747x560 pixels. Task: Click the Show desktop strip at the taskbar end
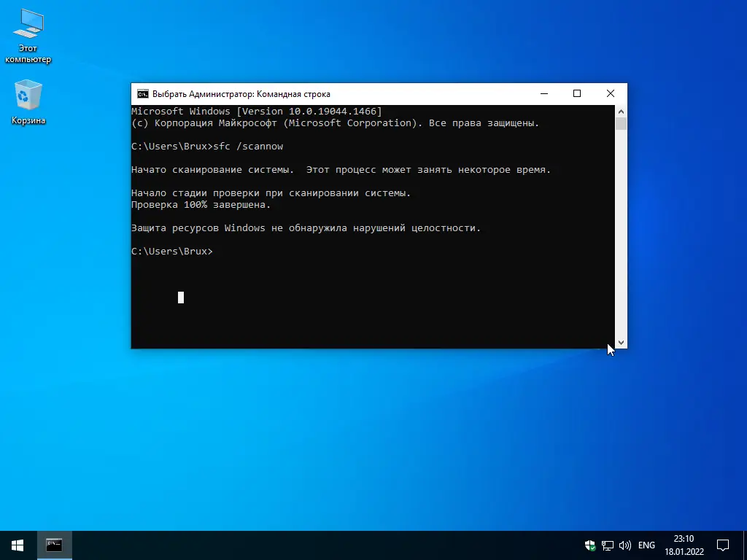[x=745, y=545]
